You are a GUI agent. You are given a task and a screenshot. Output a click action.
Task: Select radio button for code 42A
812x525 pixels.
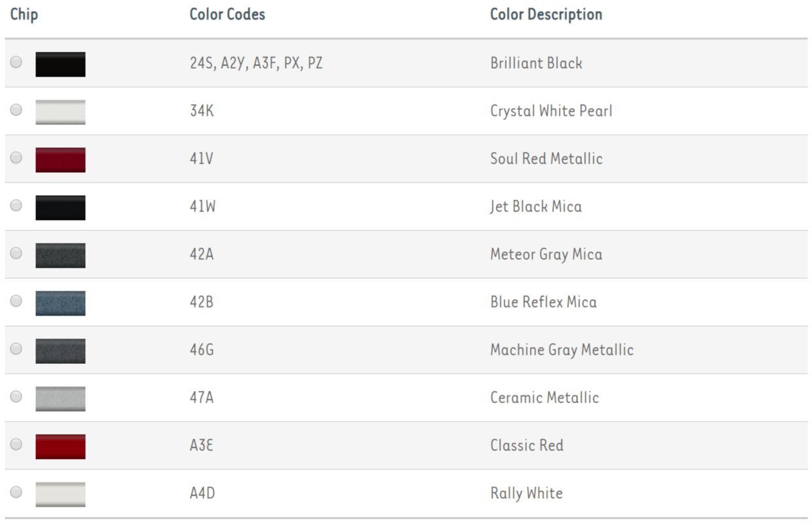[x=16, y=253]
